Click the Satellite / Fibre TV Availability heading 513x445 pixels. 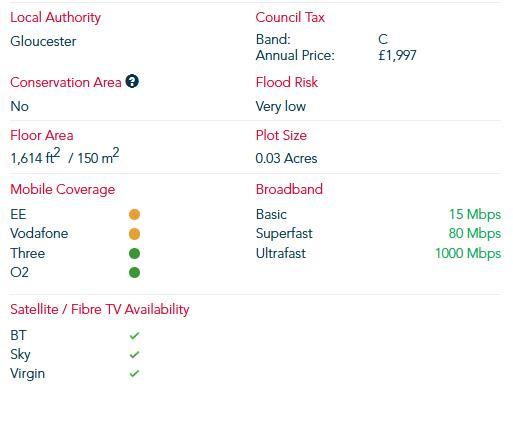click(100, 310)
